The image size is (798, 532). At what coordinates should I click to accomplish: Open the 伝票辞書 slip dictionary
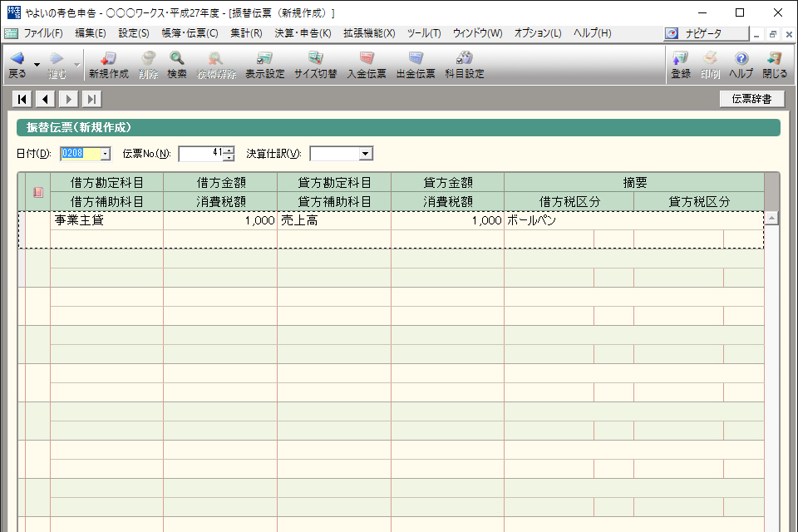click(751, 99)
